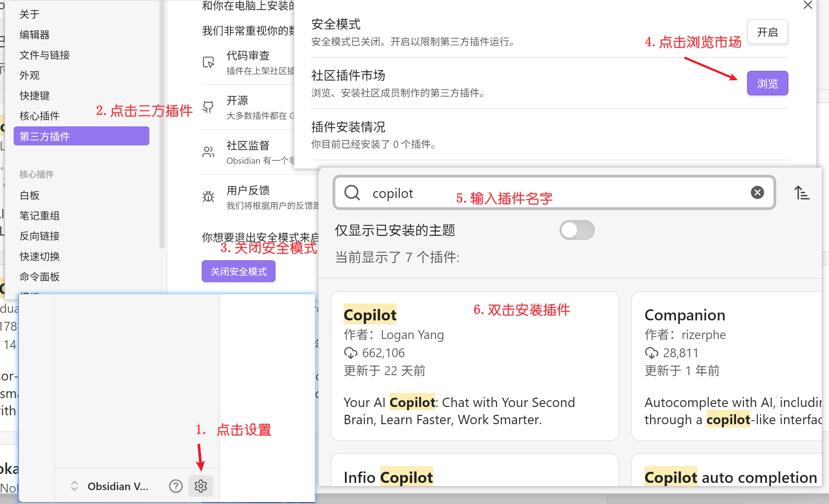Open the sort order icon beside search

(801, 193)
